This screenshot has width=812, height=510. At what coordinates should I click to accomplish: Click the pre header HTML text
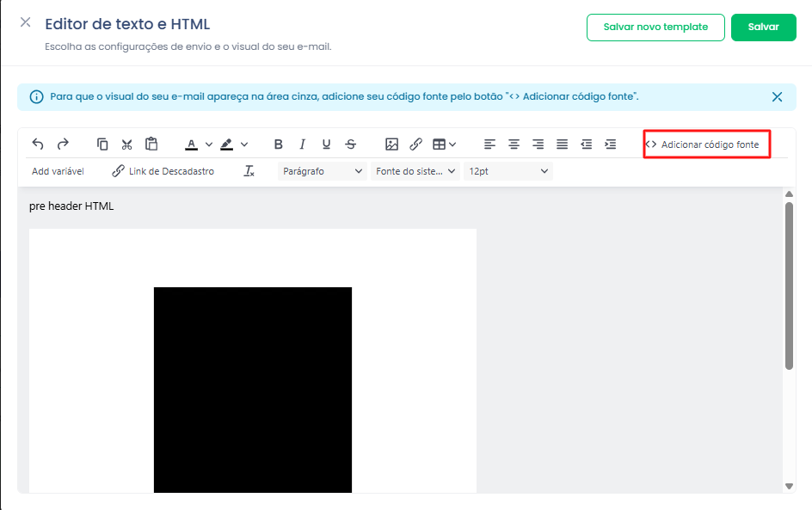71,206
